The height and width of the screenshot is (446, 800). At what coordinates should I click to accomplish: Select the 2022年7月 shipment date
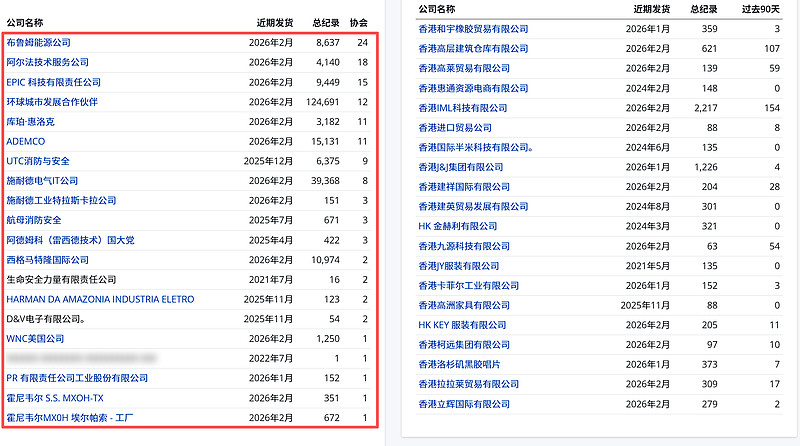tap(271, 359)
